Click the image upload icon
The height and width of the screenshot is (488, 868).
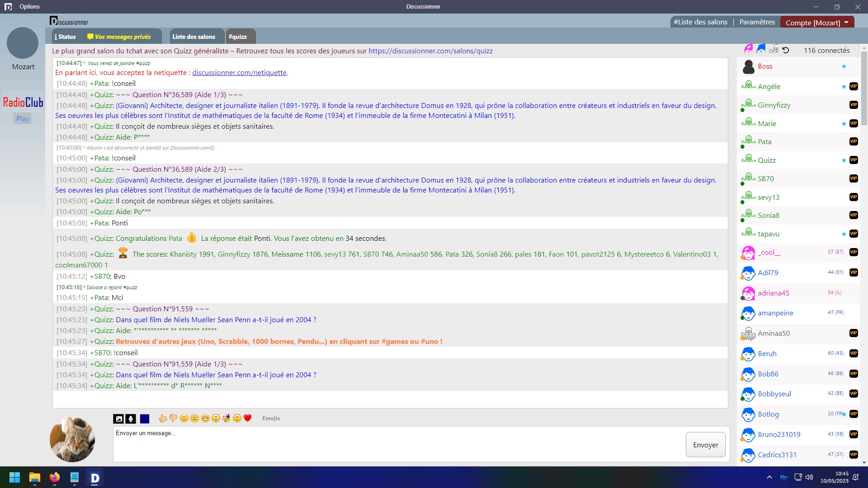pyautogui.click(x=118, y=419)
